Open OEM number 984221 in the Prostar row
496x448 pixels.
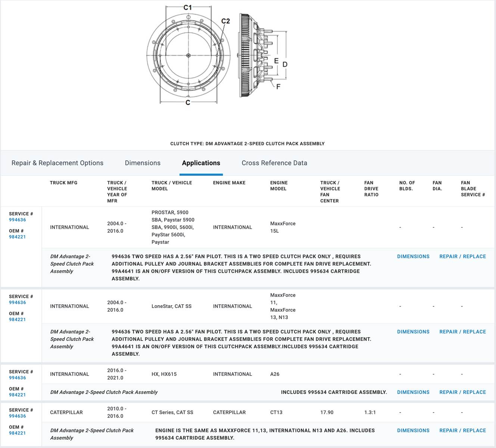pyautogui.click(x=18, y=237)
